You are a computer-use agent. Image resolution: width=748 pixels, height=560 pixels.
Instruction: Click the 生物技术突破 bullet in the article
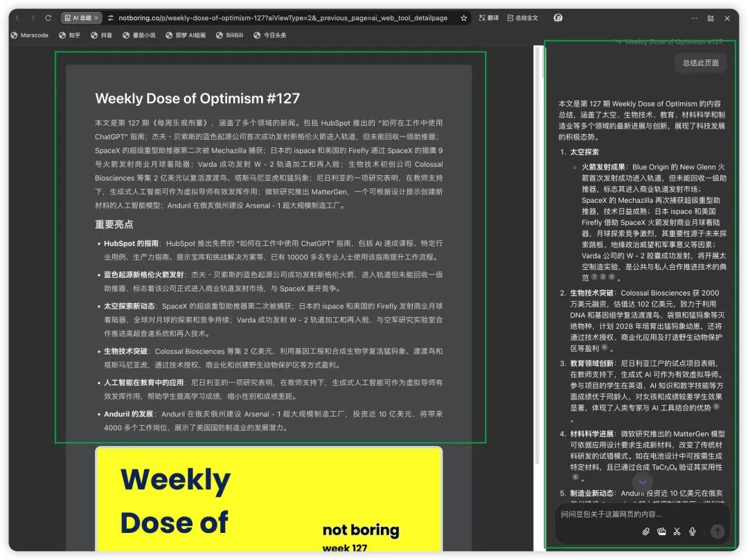tap(126, 352)
